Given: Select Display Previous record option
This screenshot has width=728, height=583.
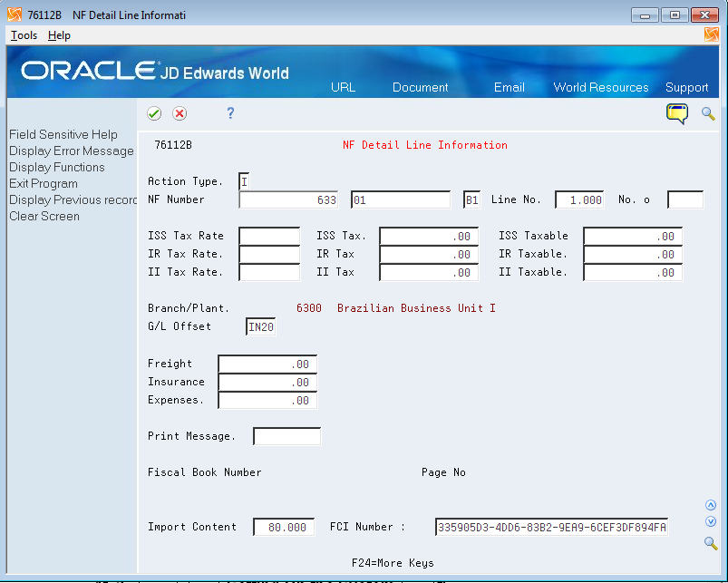Looking at the screenshot, I should pos(73,199).
